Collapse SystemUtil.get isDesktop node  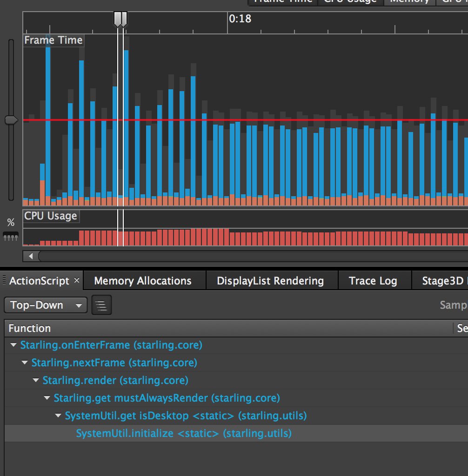(58, 415)
